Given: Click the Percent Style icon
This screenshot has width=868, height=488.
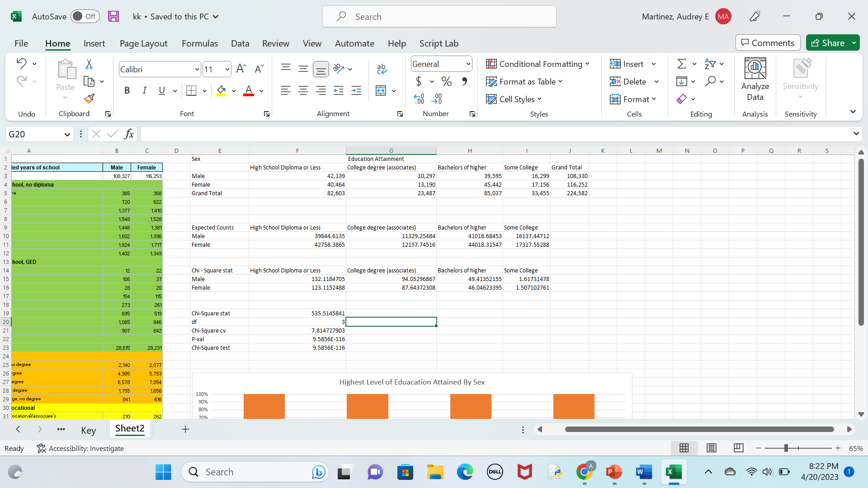Looking at the screenshot, I should pyautogui.click(x=447, y=82).
